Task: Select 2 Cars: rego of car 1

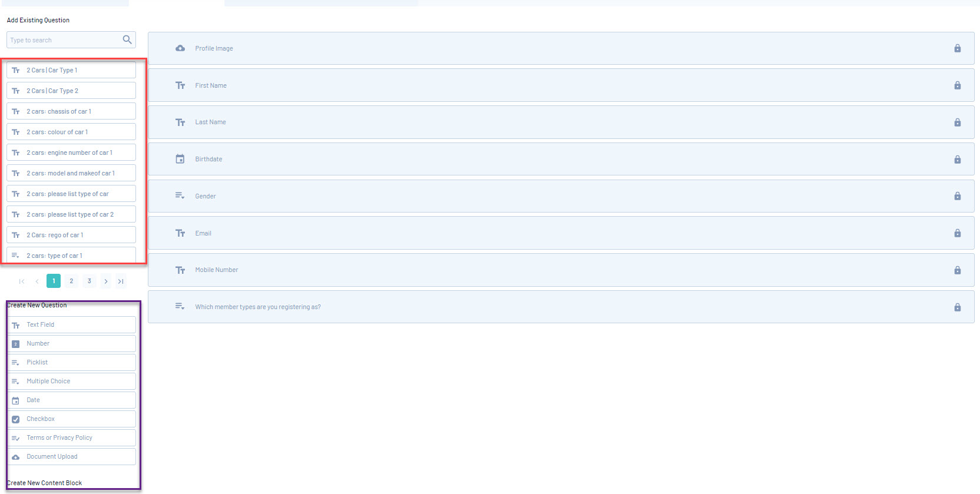Action: coord(71,235)
